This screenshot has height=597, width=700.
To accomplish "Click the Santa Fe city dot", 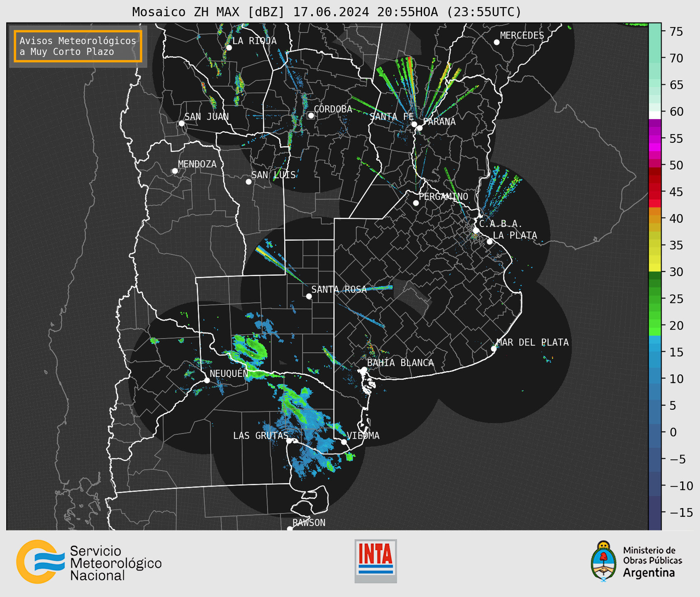I will coord(414,124).
